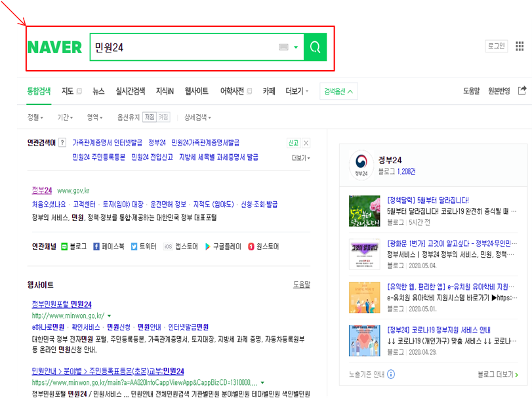The width and height of the screenshot is (532, 398).
Task: Click 도움말 link in 웹사이트 section
Action: tap(302, 285)
